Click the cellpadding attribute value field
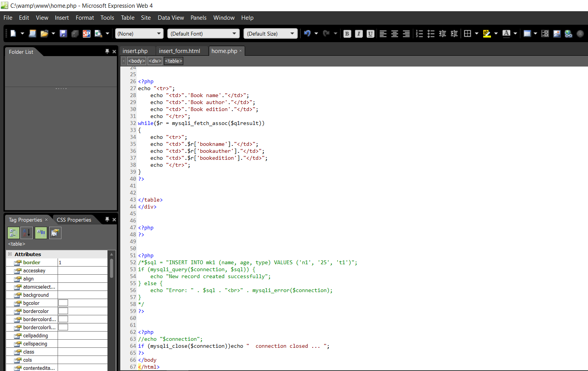The image size is (588, 371). [x=82, y=336]
